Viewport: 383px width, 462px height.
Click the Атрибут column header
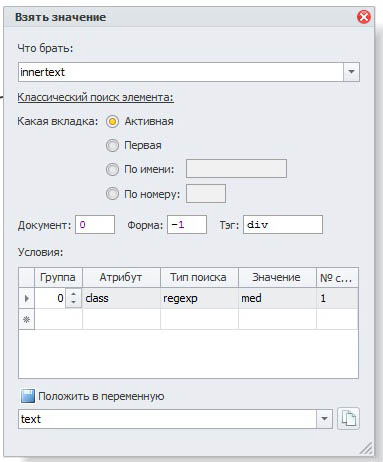click(x=121, y=277)
